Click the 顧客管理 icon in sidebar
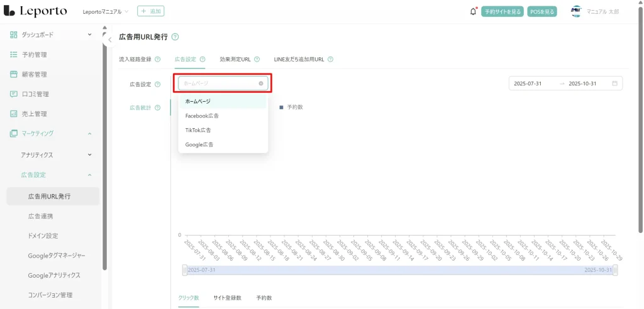The image size is (644, 309). coord(14,74)
